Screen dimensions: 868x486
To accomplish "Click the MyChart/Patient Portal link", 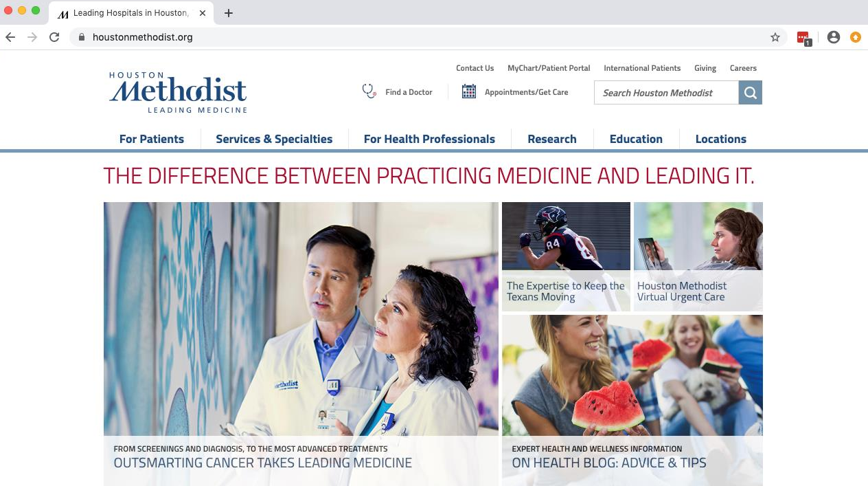I will (x=549, y=68).
